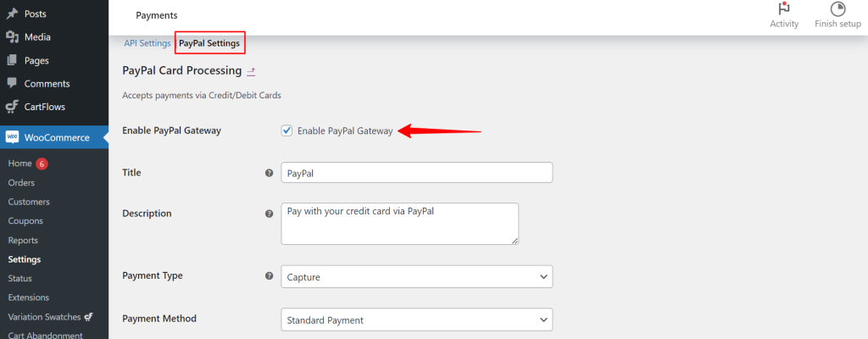
Task: Open the Coupons submenu item
Action: [x=25, y=220]
